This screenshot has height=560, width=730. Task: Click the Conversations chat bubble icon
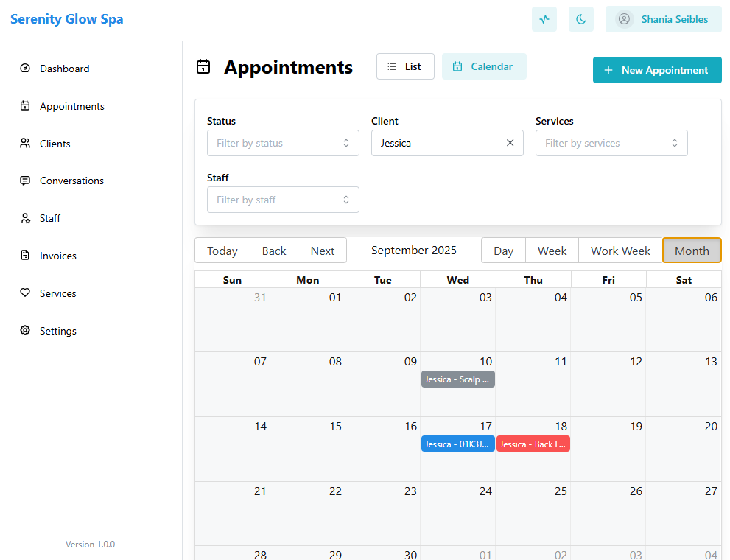(x=25, y=181)
